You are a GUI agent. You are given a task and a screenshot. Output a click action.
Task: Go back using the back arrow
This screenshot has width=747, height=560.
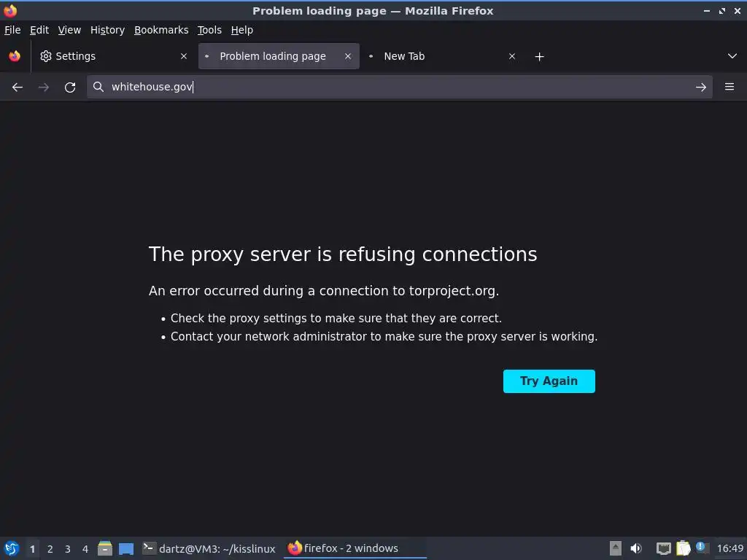(18, 87)
